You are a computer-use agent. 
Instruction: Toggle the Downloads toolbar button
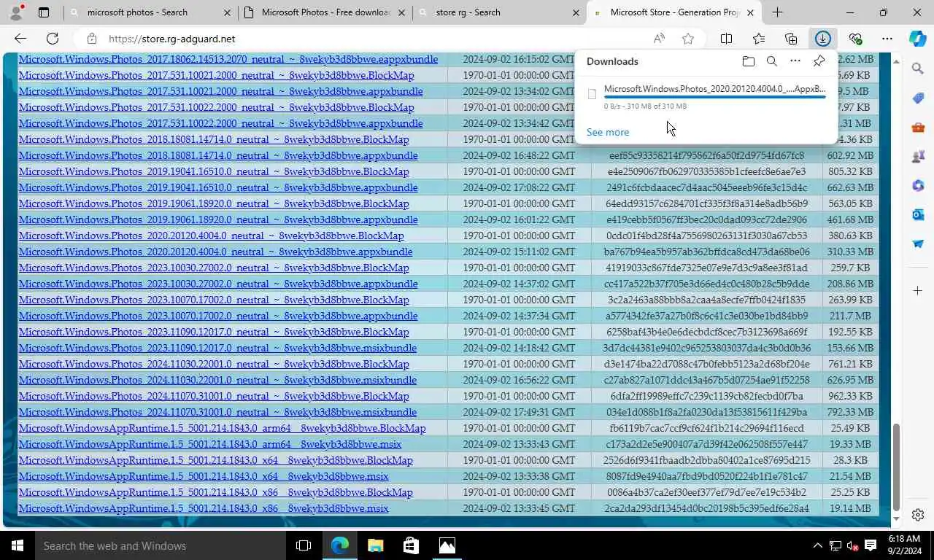click(823, 39)
